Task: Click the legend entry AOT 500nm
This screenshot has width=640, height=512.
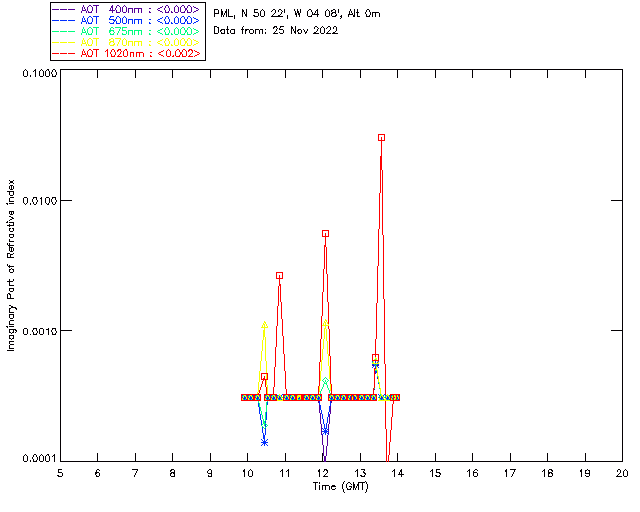Action: coord(127,20)
